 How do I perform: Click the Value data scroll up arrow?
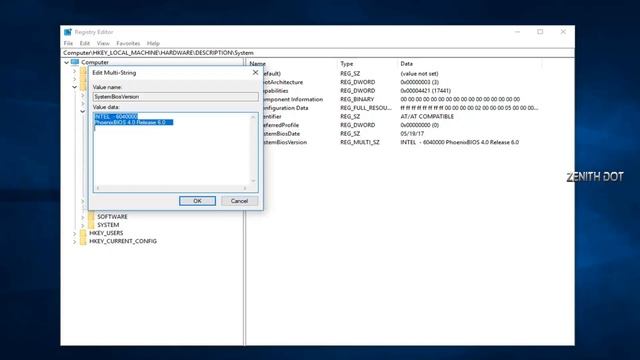(253, 117)
